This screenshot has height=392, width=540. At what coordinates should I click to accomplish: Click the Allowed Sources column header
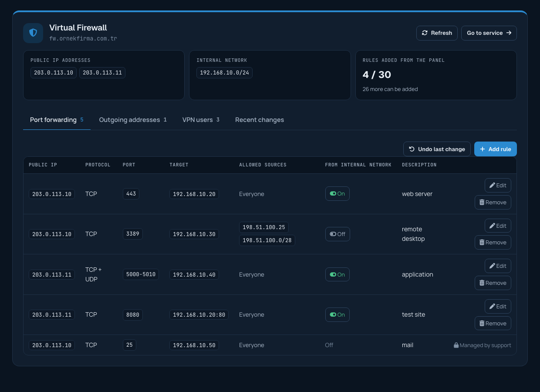[263, 165]
